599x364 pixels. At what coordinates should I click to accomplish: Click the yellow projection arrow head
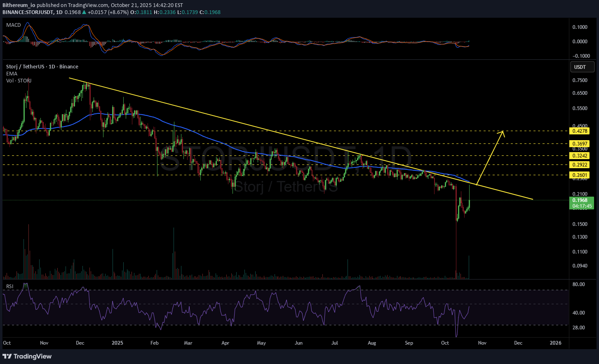pyautogui.click(x=502, y=133)
